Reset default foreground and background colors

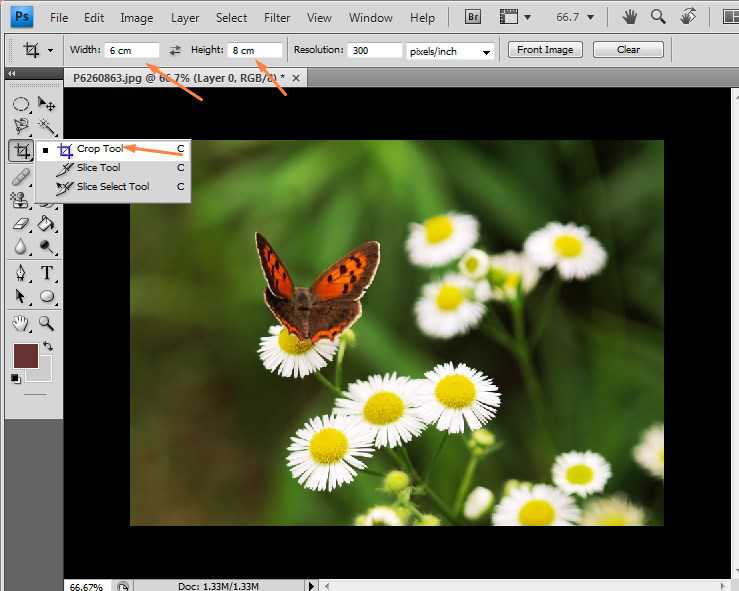[16, 378]
